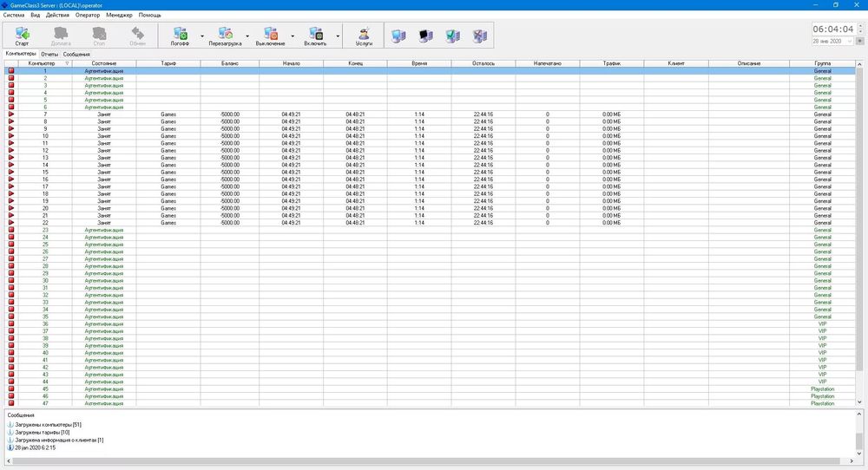Click the red arrow icon of computer 22
Viewport: 868px width, 470px height.
[11, 222]
